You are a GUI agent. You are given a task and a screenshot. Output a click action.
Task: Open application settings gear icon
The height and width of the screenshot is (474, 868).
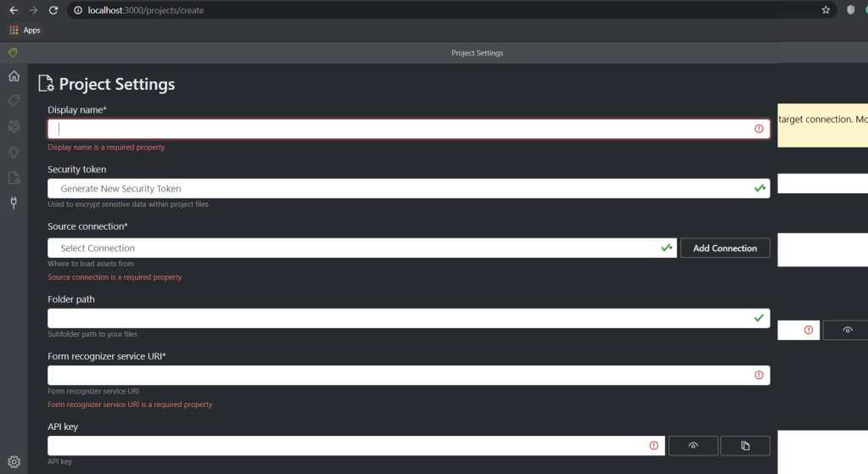click(14, 462)
